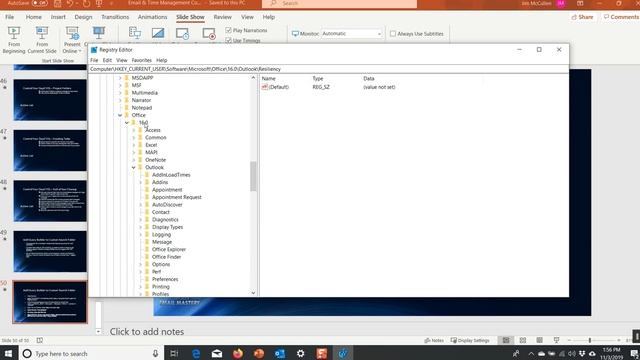
Task: Click the registry address path bar
Action: (328, 69)
